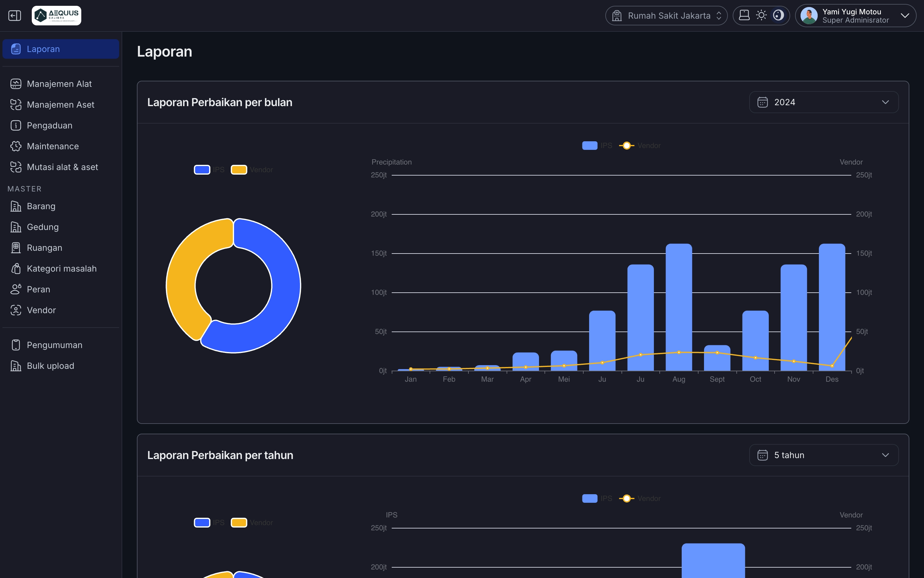The image size is (924, 578).
Task: Click the Barang building icon
Action: click(16, 206)
